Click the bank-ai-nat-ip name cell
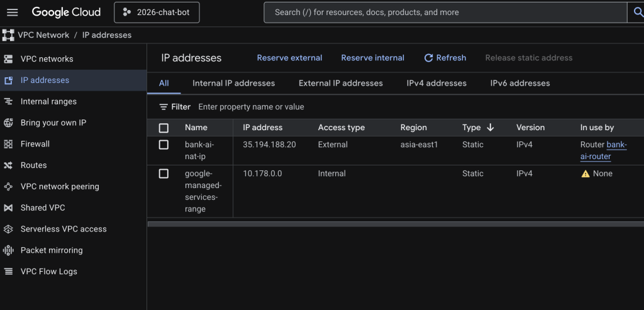The image size is (644, 310). click(x=199, y=151)
